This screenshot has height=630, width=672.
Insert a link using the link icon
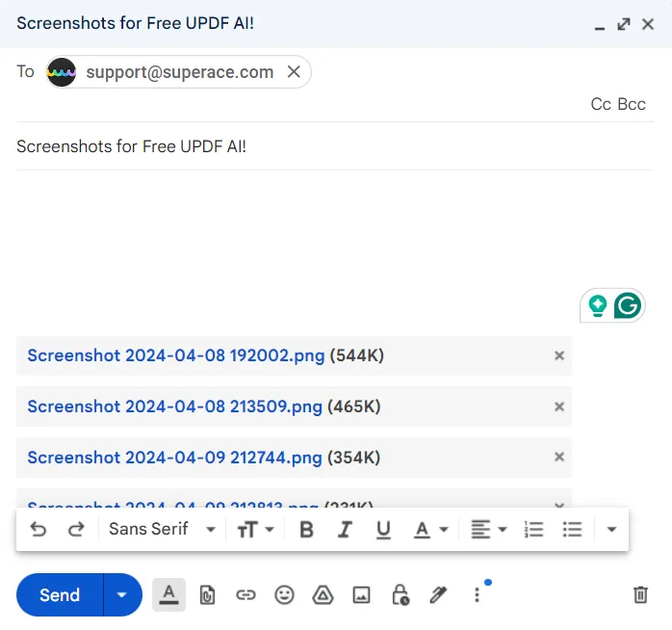click(x=246, y=595)
